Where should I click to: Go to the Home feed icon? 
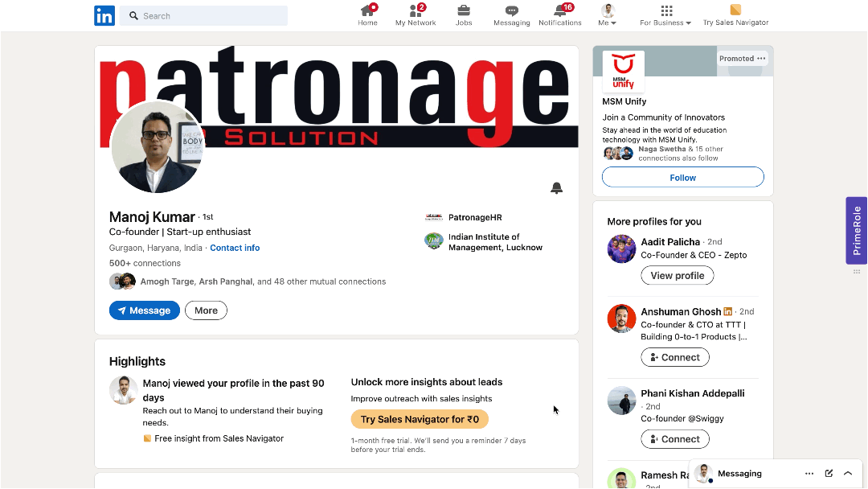tap(367, 10)
